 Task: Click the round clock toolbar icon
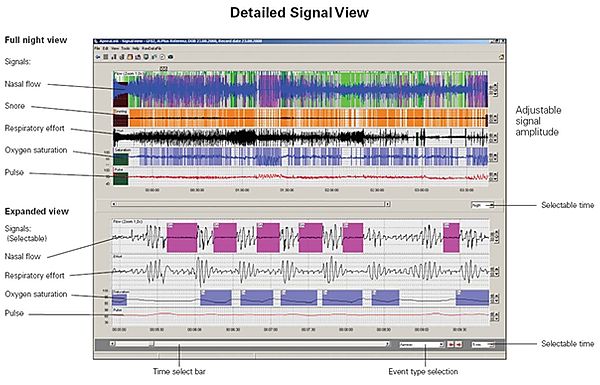(x=162, y=57)
